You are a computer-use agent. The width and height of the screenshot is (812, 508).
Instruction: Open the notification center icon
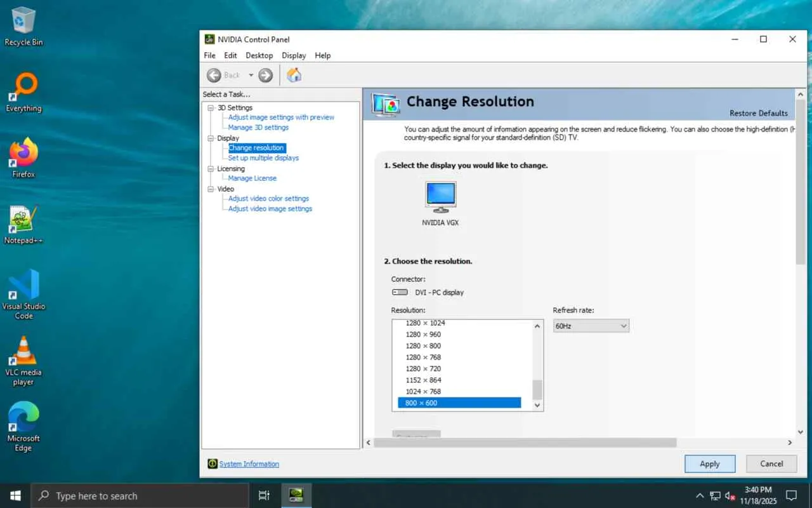click(x=791, y=495)
